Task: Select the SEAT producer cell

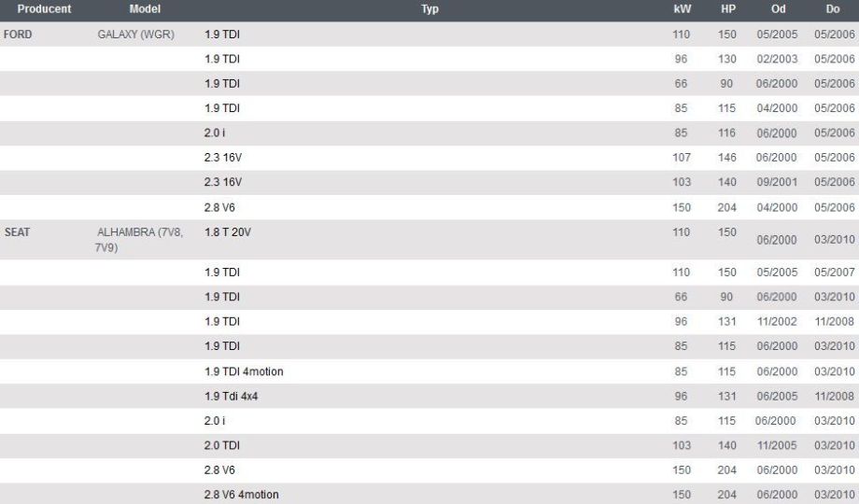Action: [17, 231]
